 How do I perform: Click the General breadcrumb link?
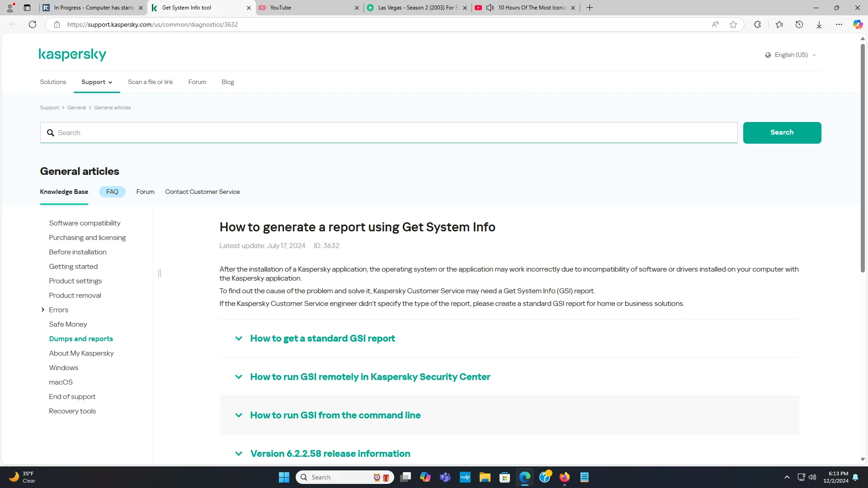pyautogui.click(x=76, y=108)
